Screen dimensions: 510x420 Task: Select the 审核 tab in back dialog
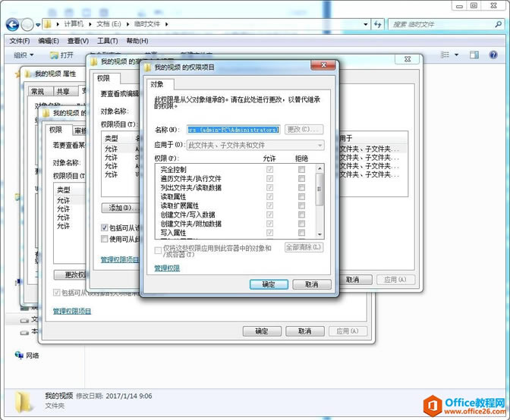point(80,130)
